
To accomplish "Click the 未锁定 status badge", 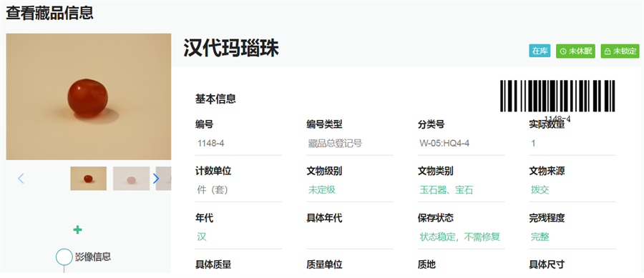I will click(620, 51).
